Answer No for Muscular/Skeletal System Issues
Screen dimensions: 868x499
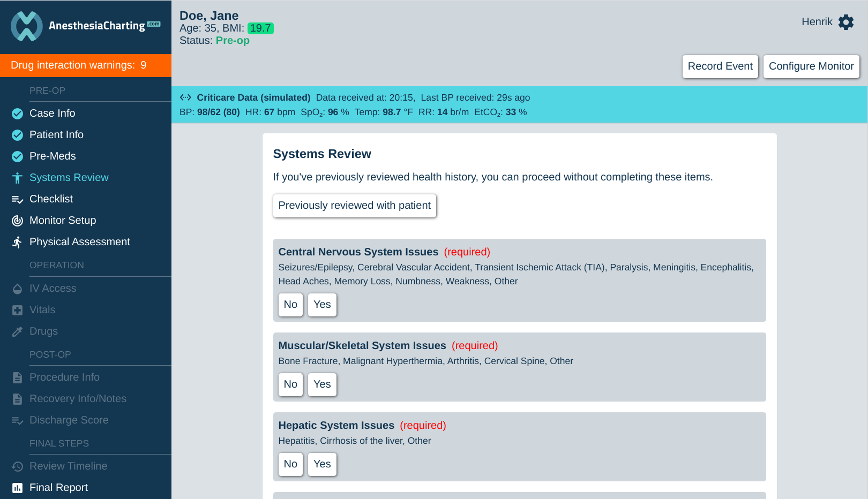coord(290,384)
